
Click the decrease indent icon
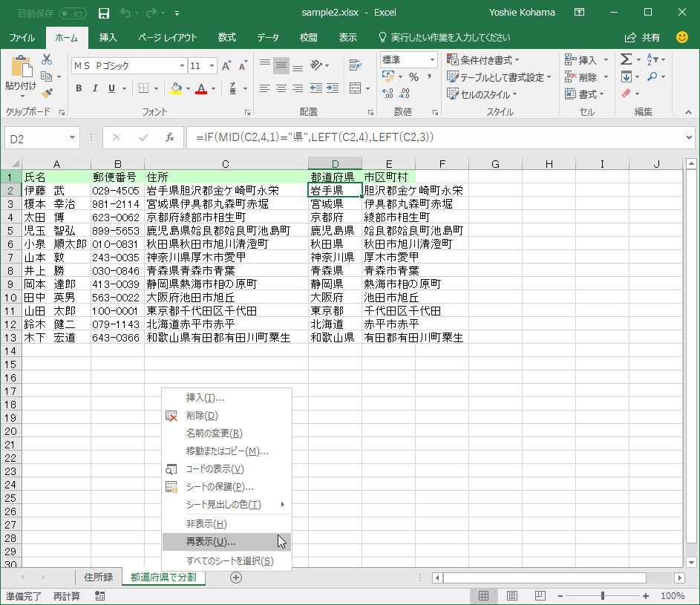pos(316,88)
